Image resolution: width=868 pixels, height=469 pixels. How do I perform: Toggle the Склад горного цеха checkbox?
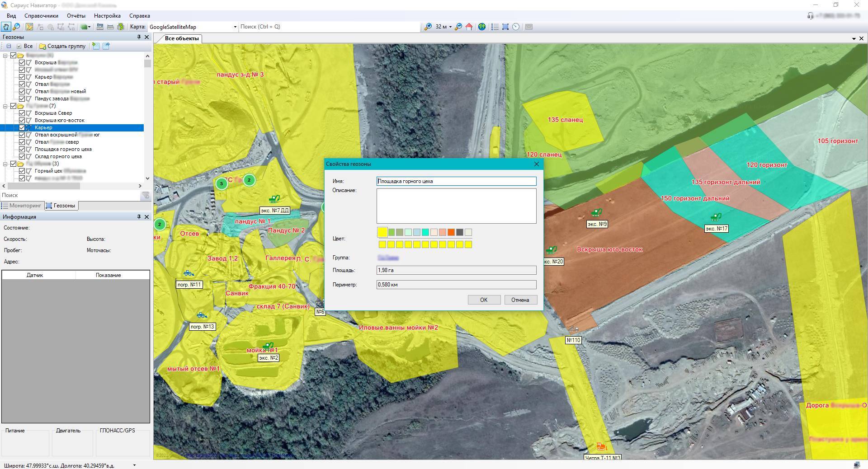click(x=22, y=157)
